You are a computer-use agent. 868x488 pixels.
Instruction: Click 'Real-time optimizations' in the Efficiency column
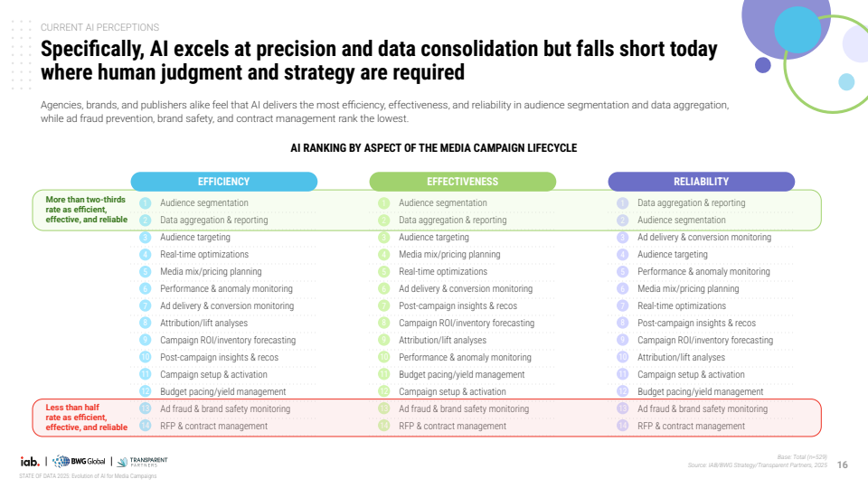(x=204, y=255)
